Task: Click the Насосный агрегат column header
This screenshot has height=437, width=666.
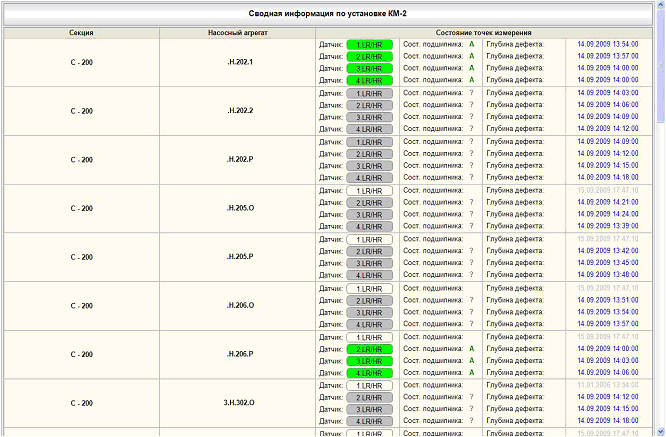Action: coord(238,33)
